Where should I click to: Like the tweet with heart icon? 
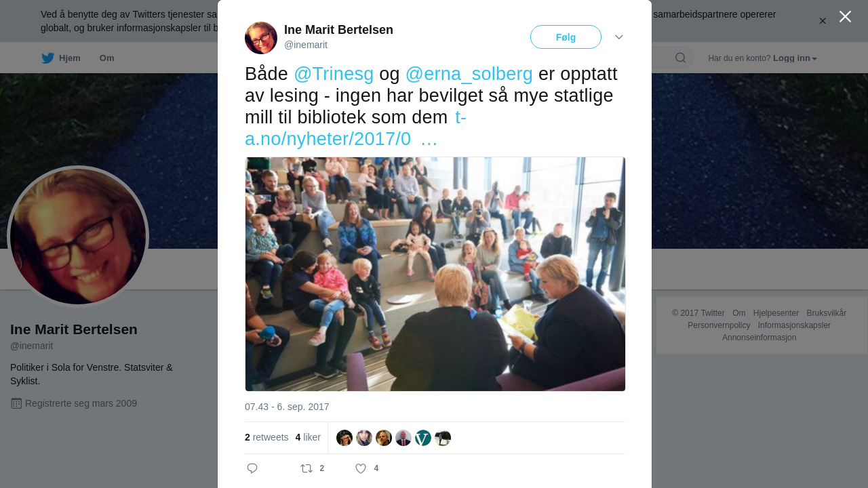click(x=361, y=468)
